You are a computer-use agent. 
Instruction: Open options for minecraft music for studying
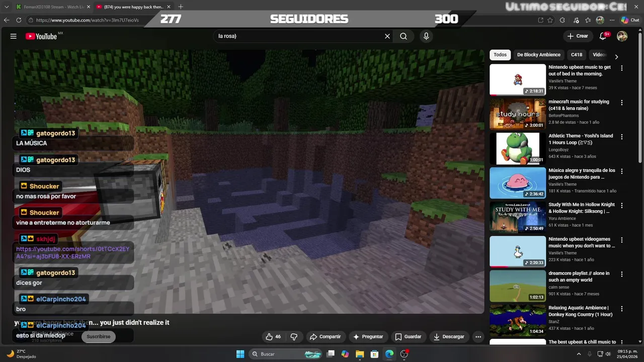tap(622, 103)
